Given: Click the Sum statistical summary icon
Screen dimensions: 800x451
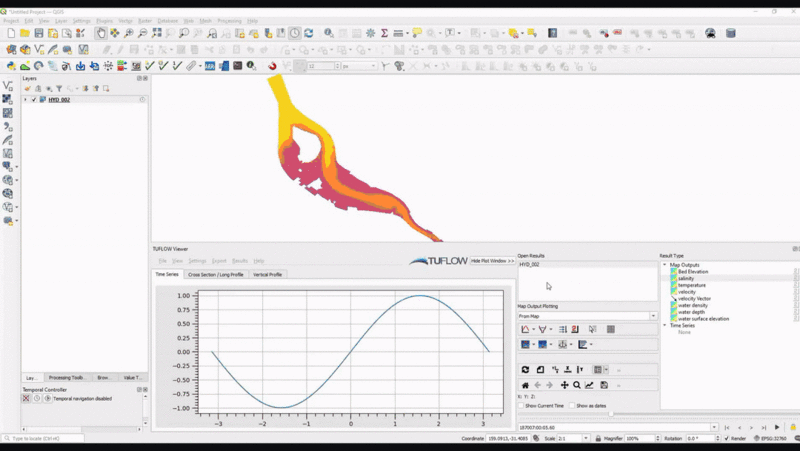Looking at the screenshot, I should coord(384,33).
